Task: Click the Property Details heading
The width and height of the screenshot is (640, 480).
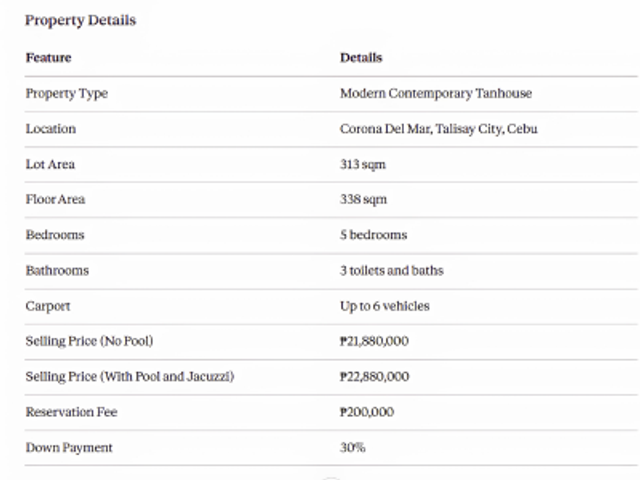Action: [x=80, y=20]
